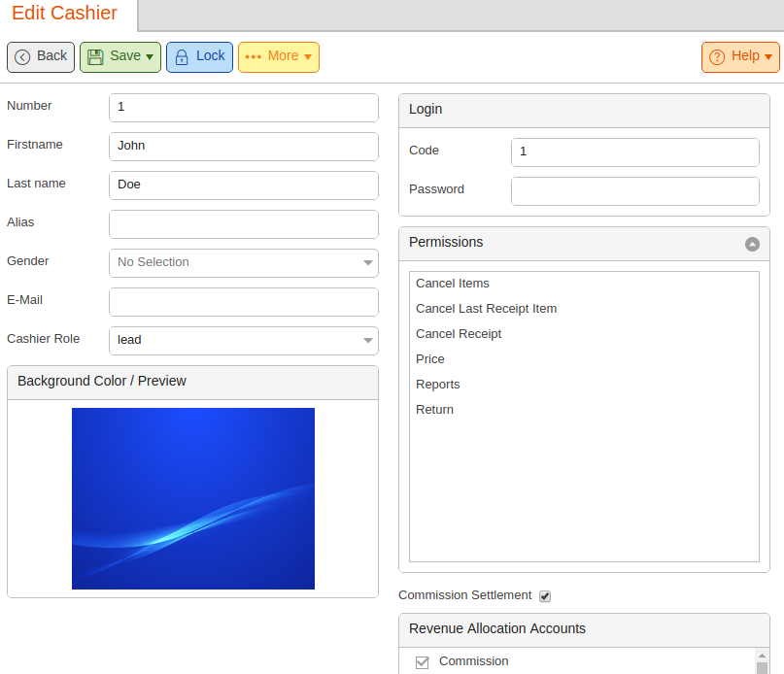Open the Help dropdown arrow
Viewport: 784px width, 674px height.
(x=768, y=57)
